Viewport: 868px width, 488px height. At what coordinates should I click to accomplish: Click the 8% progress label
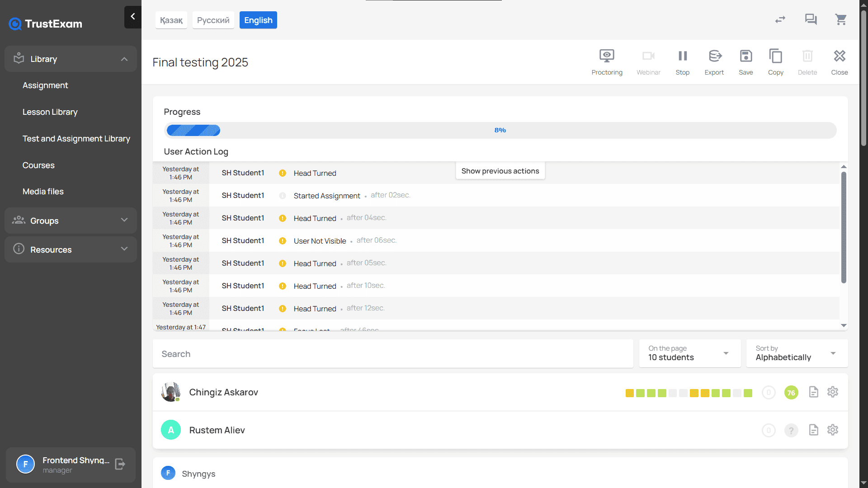[500, 130]
